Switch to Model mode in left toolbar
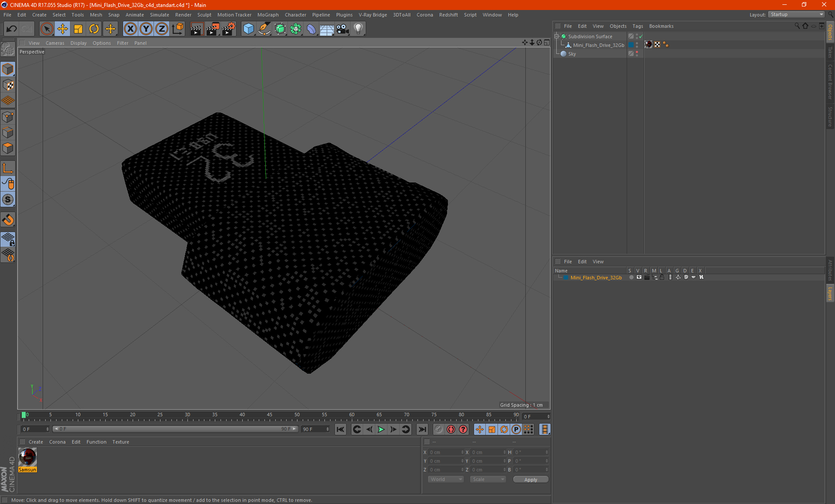The width and height of the screenshot is (835, 504). [x=8, y=69]
